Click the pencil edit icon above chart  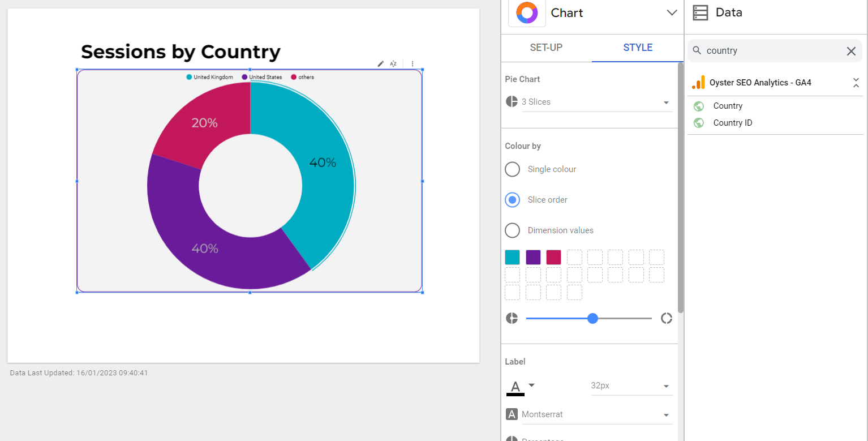tap(381, 64)
